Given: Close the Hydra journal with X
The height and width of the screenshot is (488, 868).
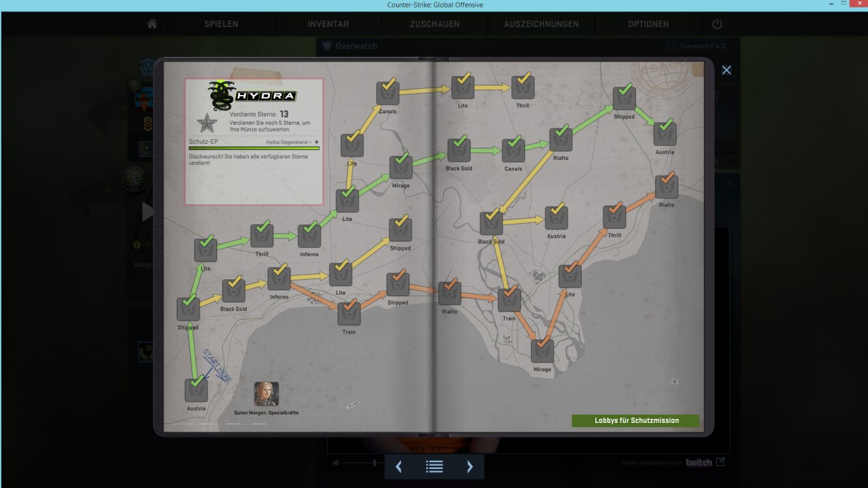Looking at the screenshot, I should click(x=726, y=70).
